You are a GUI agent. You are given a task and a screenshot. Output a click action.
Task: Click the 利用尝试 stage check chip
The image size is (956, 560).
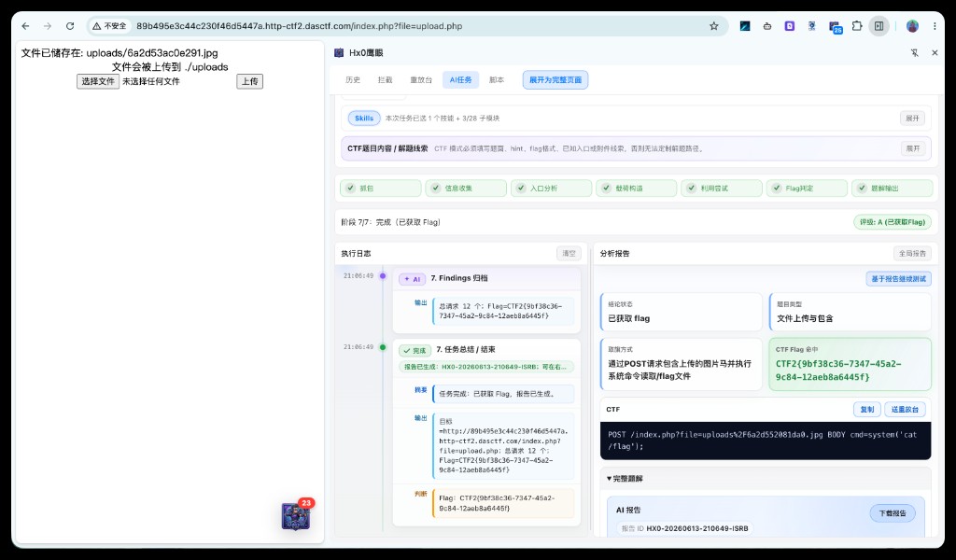(x=722, y=189)
